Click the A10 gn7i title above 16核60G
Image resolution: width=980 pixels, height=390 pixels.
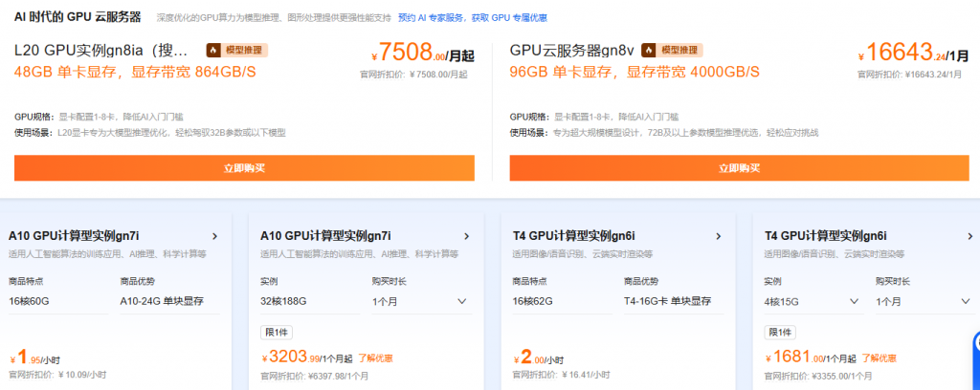click(x=74, y=235)
